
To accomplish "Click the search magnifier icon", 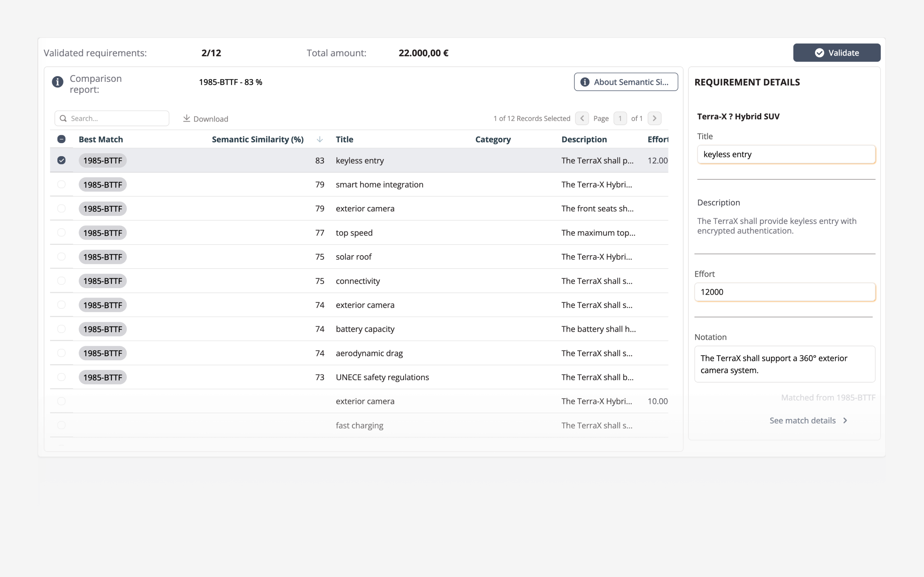I will (x=64, y=118).
